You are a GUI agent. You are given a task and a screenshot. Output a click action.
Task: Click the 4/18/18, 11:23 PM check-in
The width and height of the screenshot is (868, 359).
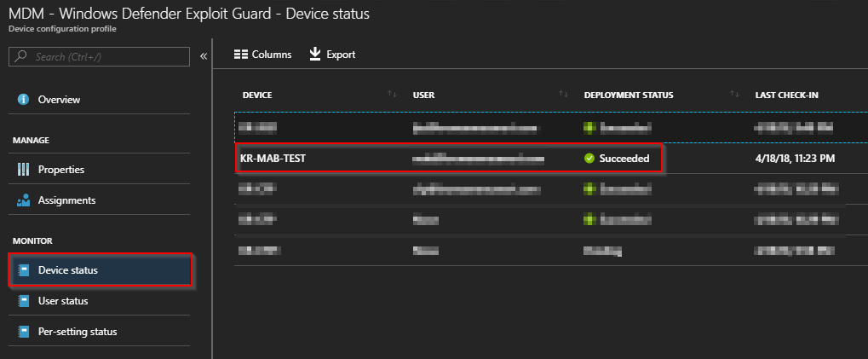[795, 159]
